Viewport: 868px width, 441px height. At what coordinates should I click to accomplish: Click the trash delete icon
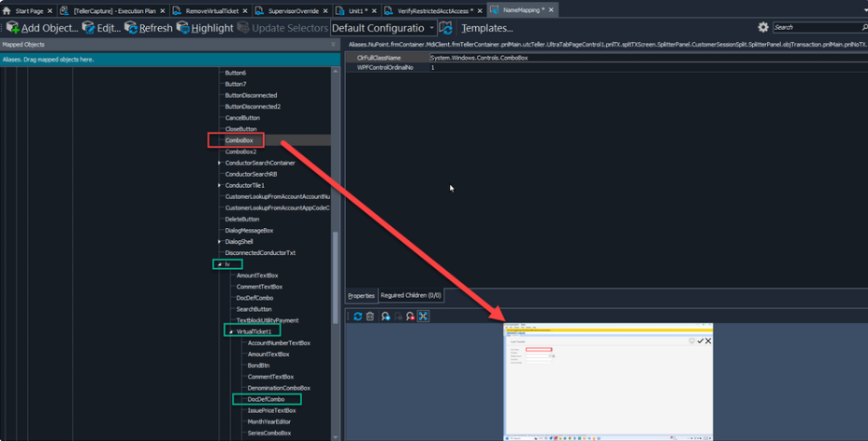point(370,317)
